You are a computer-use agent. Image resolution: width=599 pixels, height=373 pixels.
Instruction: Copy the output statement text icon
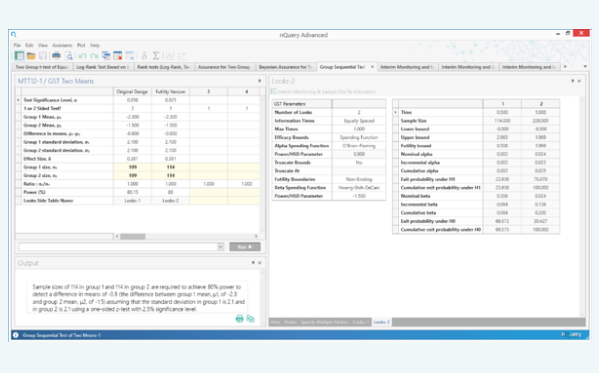coord(251,318)
